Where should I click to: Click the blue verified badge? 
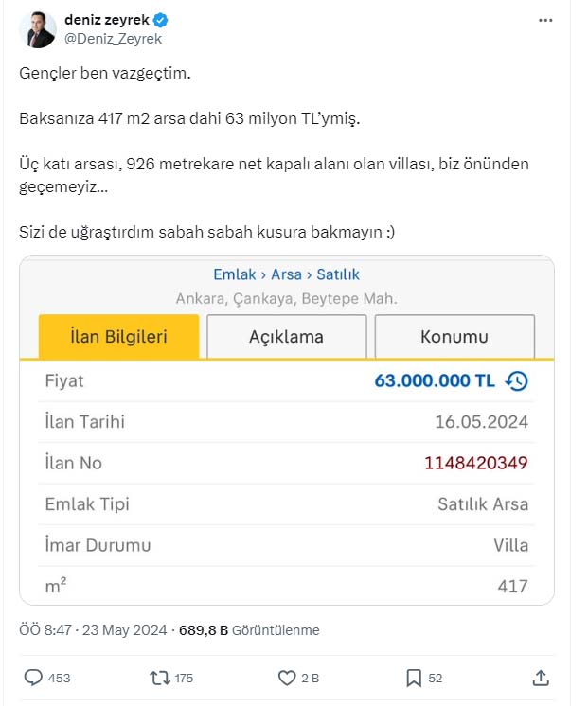point(161,20)
